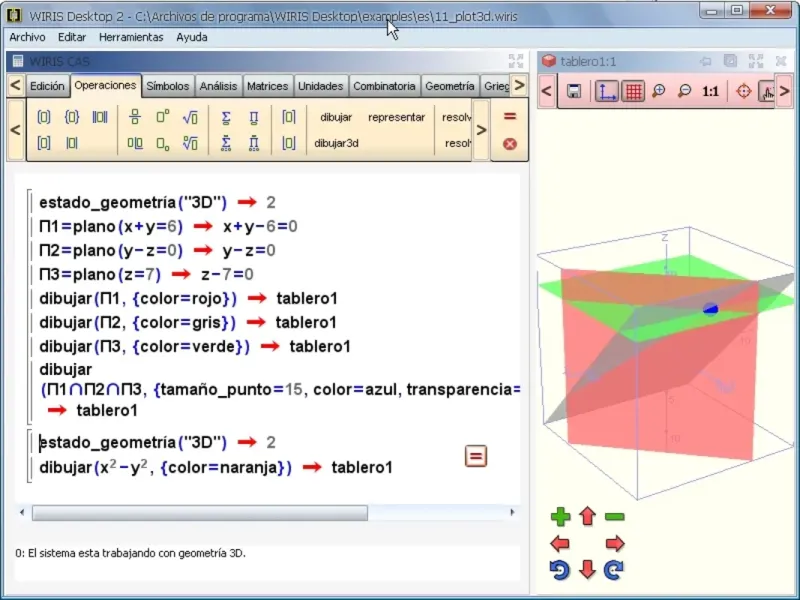
Task: Switch to the Geometría tab
Action: [x=449, y=86]
